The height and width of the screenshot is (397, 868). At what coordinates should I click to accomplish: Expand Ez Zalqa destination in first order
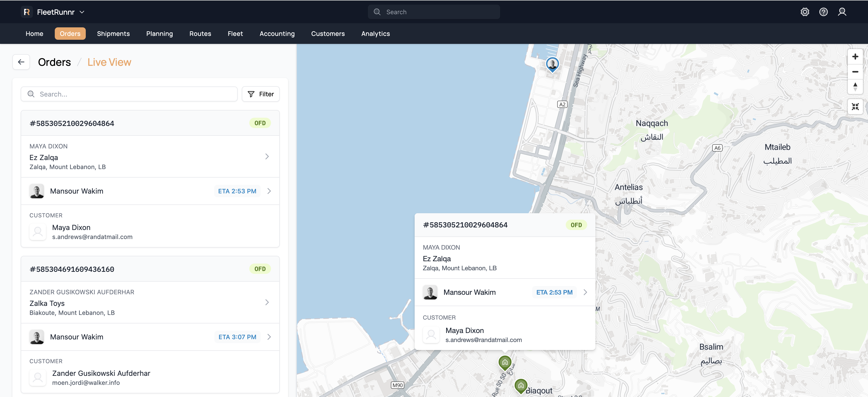coord(267,157)
